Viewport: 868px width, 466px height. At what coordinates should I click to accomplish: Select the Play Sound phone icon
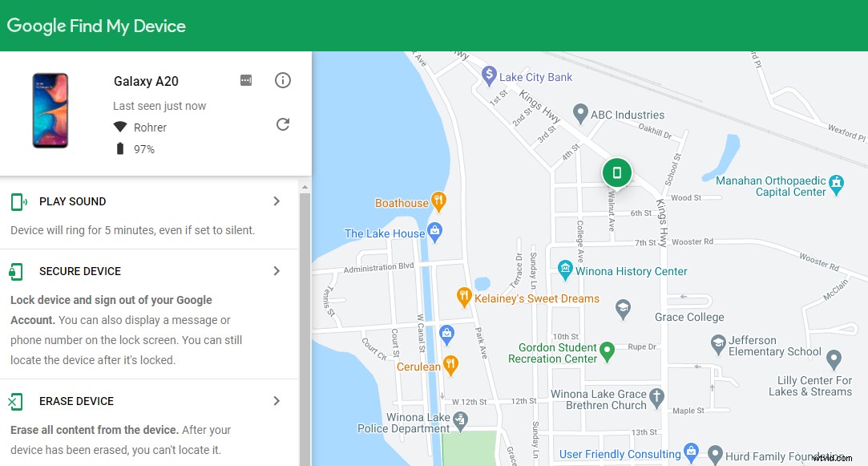click(x=17, y=201)
